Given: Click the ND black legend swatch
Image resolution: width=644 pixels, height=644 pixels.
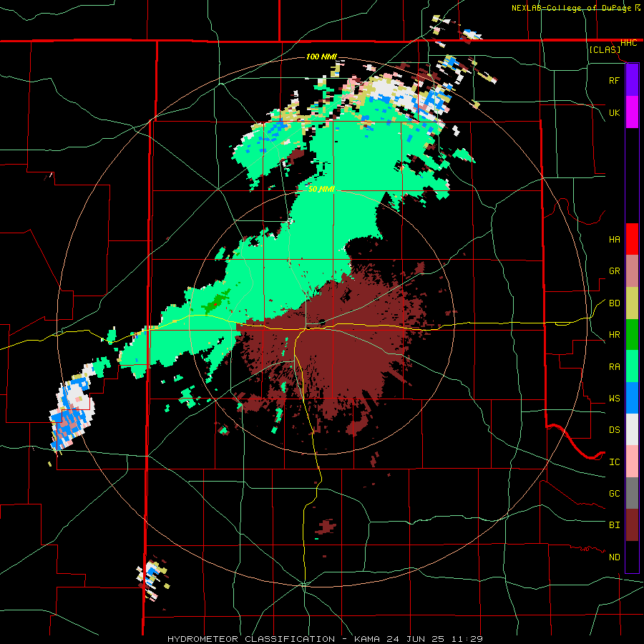Looking at the screenshot, I should 632,557.
